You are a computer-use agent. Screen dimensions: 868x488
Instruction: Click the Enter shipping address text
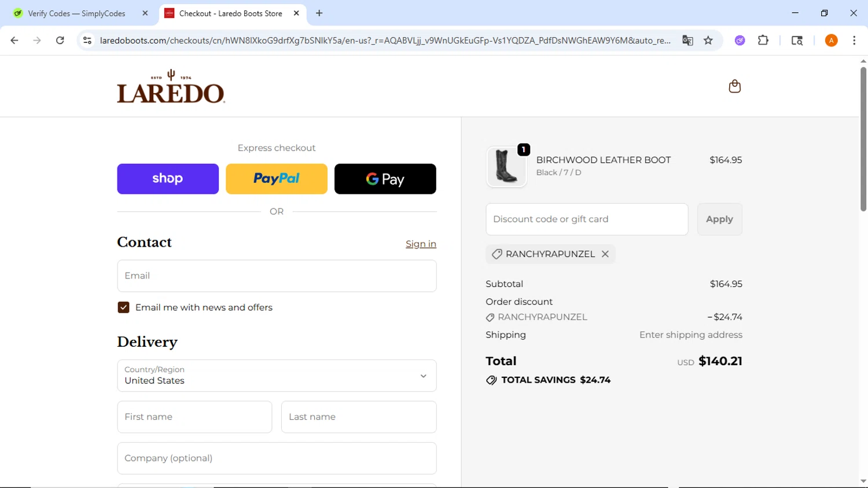[x=691, y=335]
